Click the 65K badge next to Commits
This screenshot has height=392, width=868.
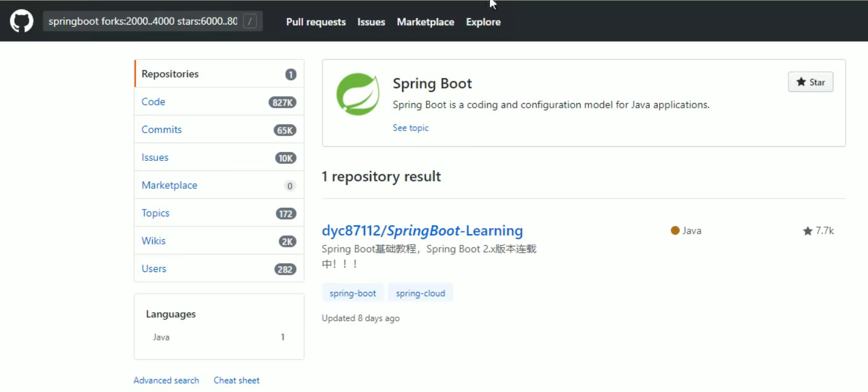(285, 130)
